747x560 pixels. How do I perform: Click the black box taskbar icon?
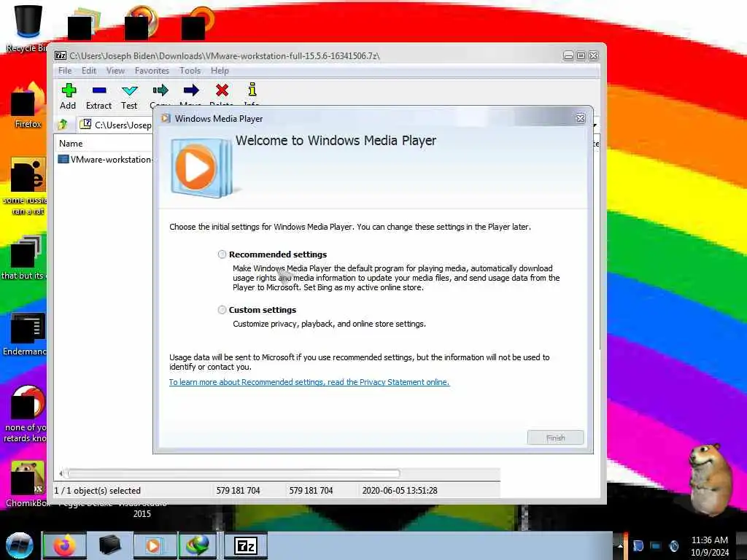click(x=109, y=545)
